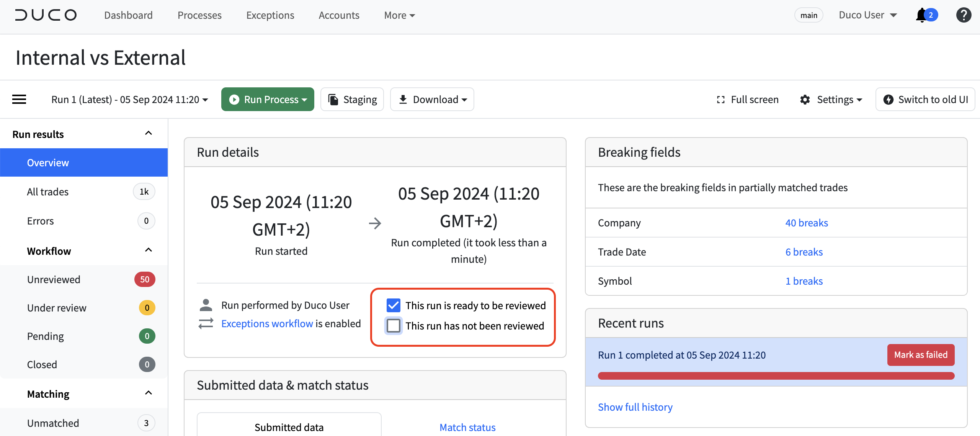The image size is (980, 436).
Task: Open Processes in the top navigation
Action: 199,15
